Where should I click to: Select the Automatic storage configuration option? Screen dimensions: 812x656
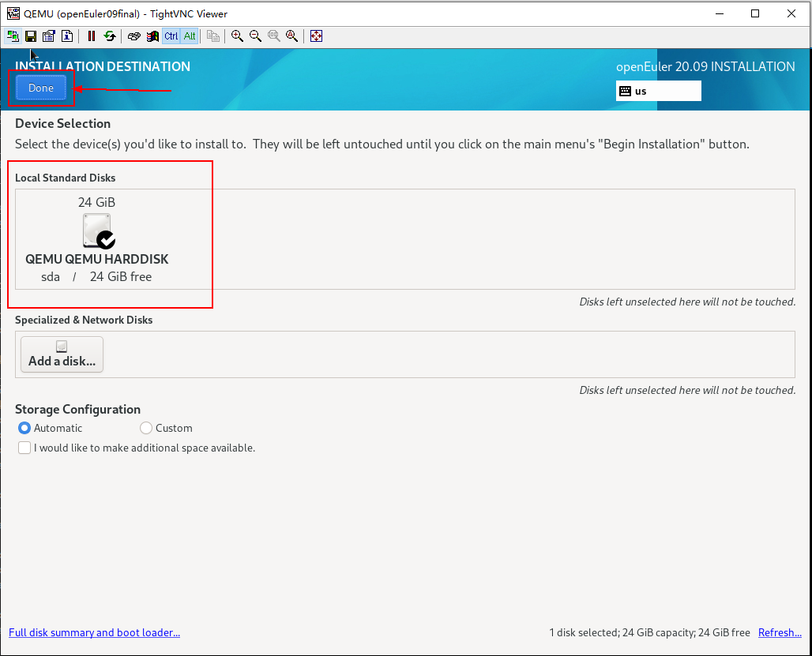click(24, 428)
